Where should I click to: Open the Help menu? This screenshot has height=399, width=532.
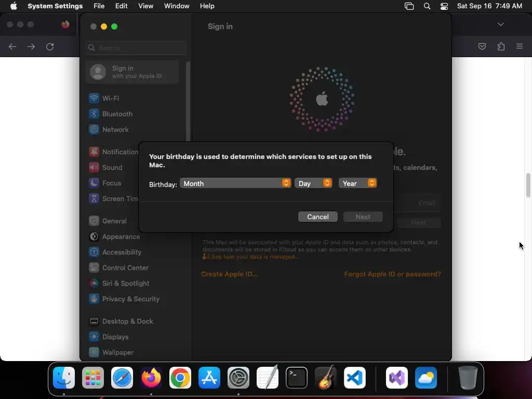coord(207,6)
